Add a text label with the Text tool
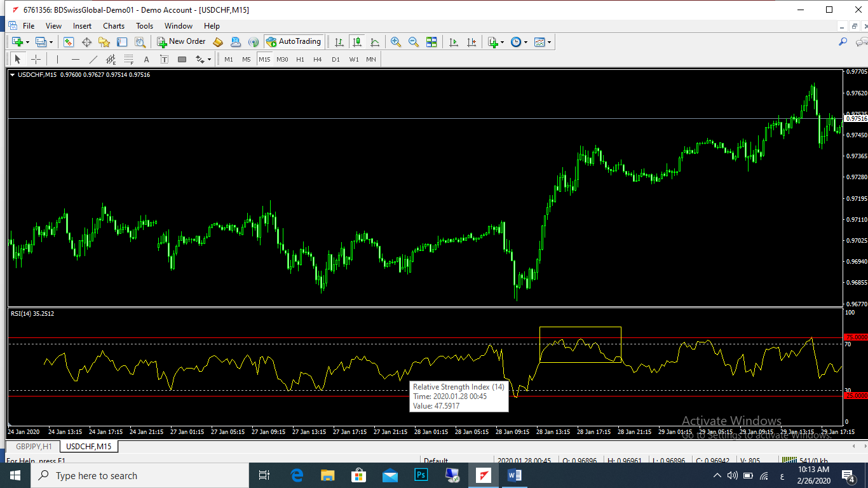This screenshot has height=488, width=868. coord(146,59)
